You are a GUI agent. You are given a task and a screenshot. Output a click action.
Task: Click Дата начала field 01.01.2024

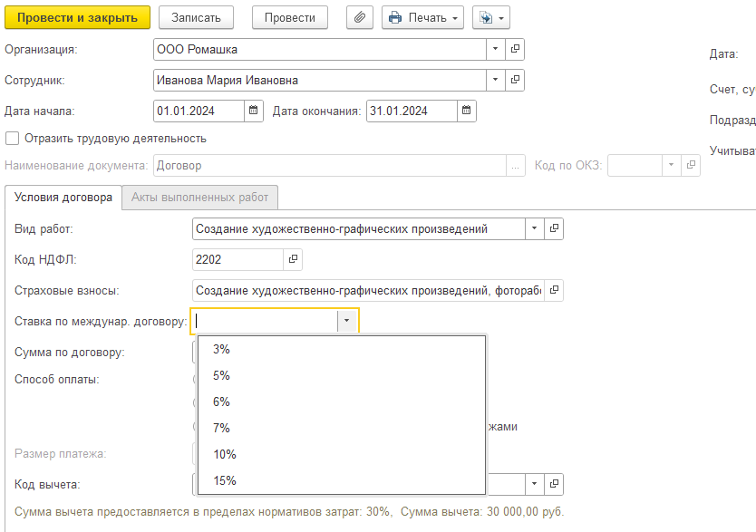199,111
